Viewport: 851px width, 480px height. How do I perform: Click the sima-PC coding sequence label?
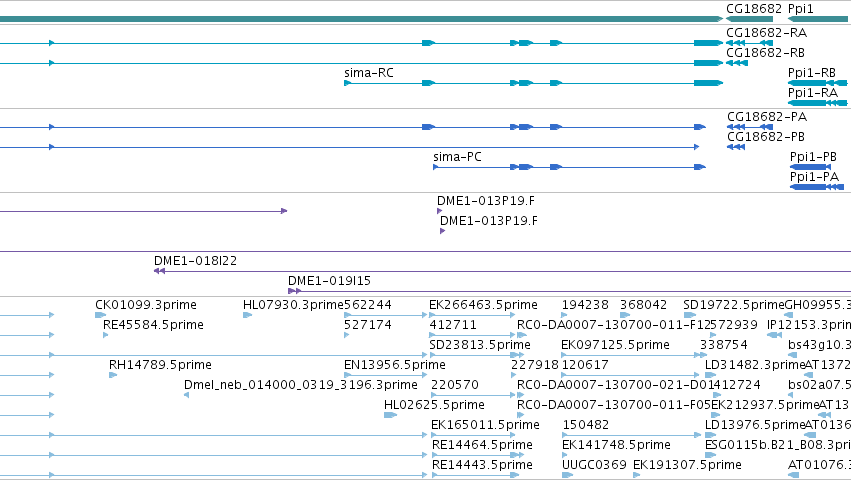(457, 157)
